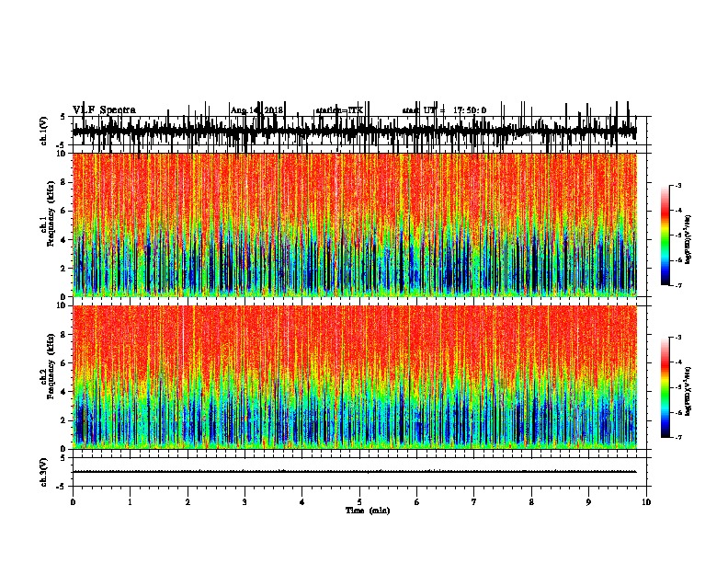Viewport: 728px width, 563px height.
Task: Click the '8' kHz tick on ch.1 axis
Action: coord(63,182)
